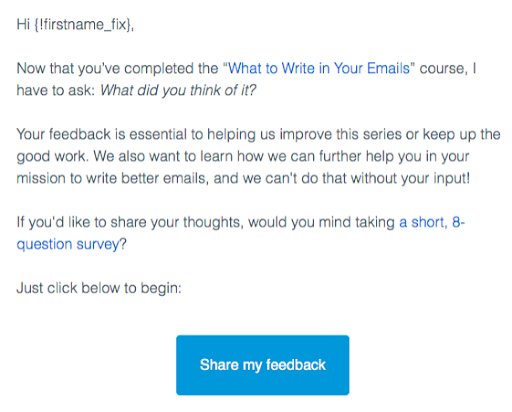Viewport: 512px width, 412px height.
Task: Click the word course after the quoted link
Action: point(442,68)
